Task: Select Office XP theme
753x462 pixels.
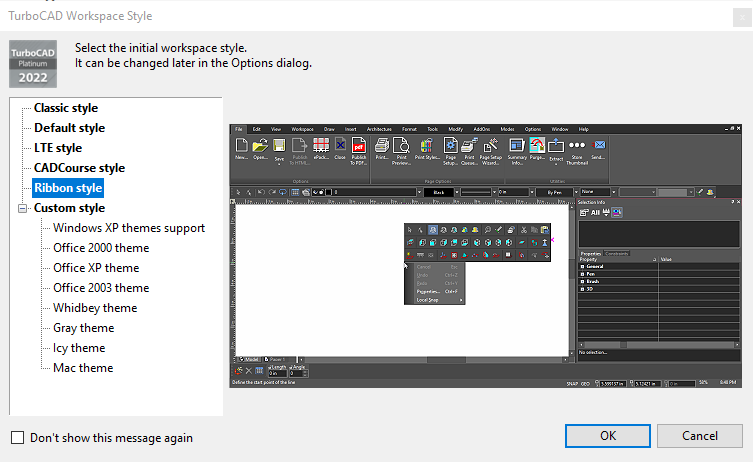Action: tap(96, 268)
